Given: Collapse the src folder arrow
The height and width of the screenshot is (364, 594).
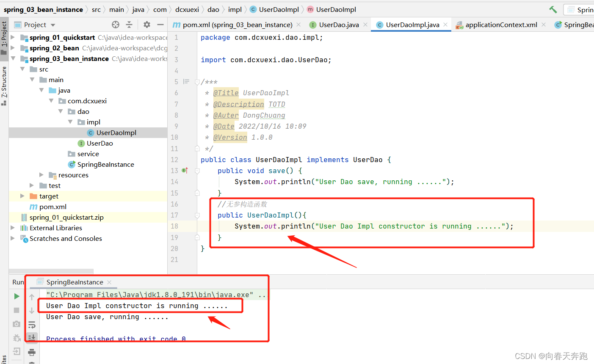Looking at the screenshot, I should (22, 69).
